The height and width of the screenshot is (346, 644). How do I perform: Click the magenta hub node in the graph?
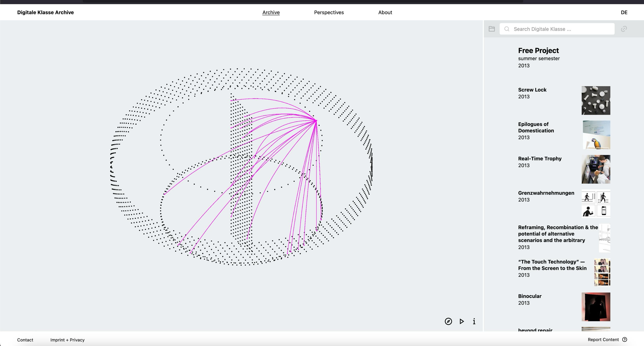tap(316, 121)
